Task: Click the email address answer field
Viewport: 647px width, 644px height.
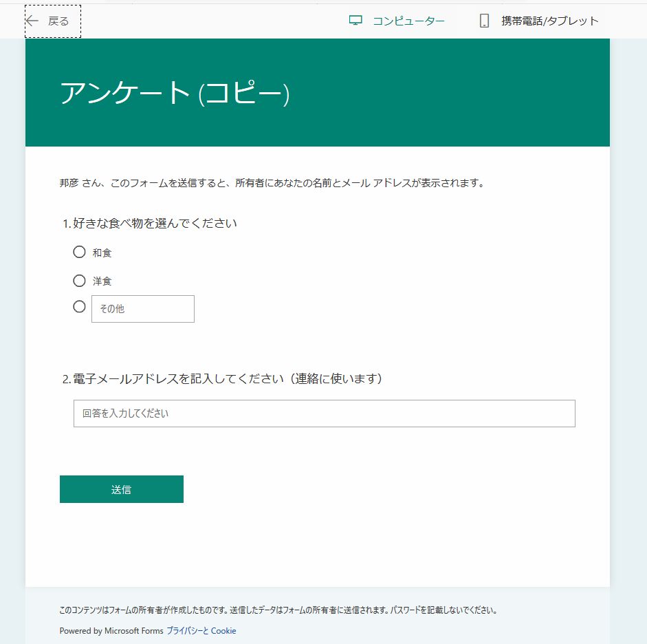Action: click(x=325, y=414)
